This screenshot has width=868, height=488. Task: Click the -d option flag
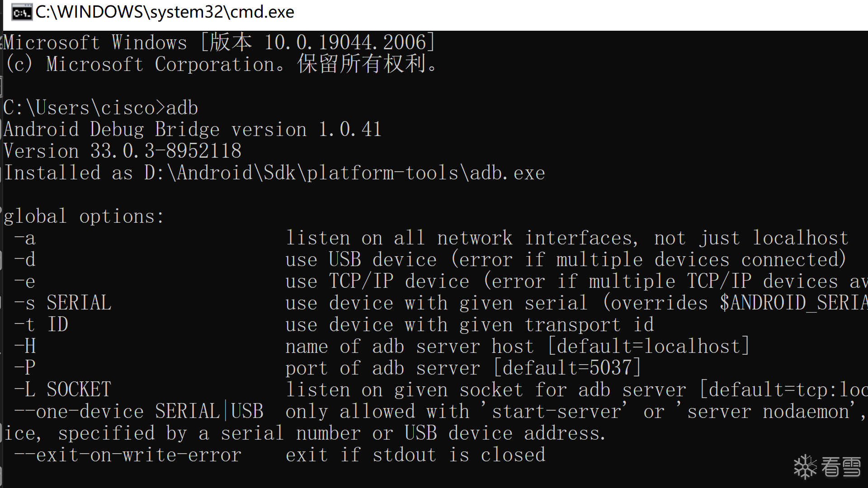tap(25, 260)
